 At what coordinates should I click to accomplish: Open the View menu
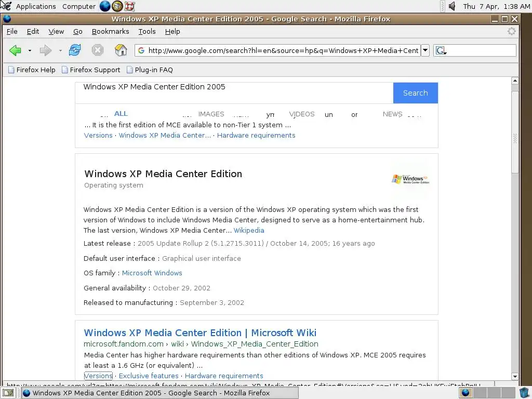pos(56,32)
